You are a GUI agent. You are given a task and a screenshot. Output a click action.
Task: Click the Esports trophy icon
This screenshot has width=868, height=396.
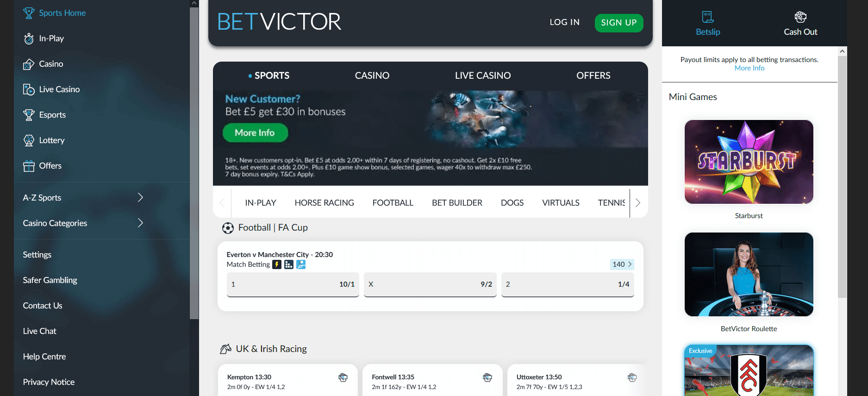[x=29, y=115]
